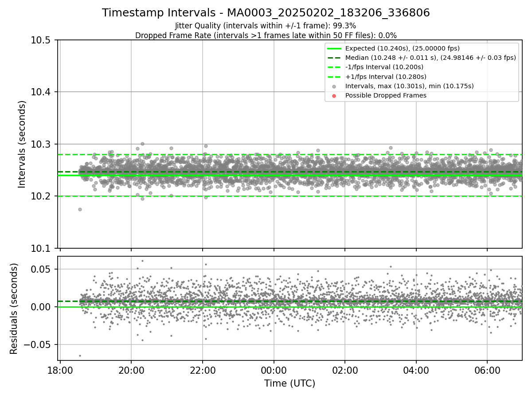Click the 06:00 time tick label
Screen dimensions: 532x399
pos(487,370)
